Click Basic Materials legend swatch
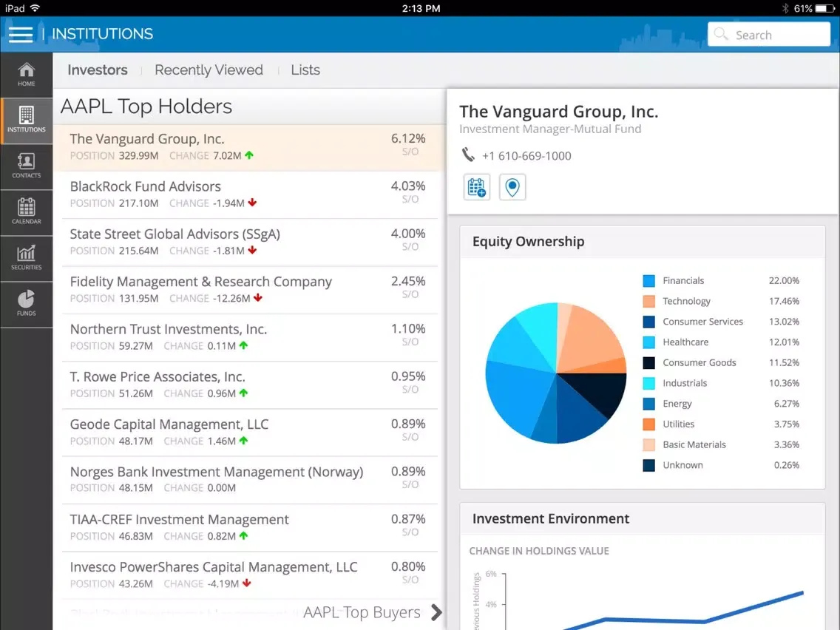The height and width of the screenshot is (630, 840). [648, 444]
